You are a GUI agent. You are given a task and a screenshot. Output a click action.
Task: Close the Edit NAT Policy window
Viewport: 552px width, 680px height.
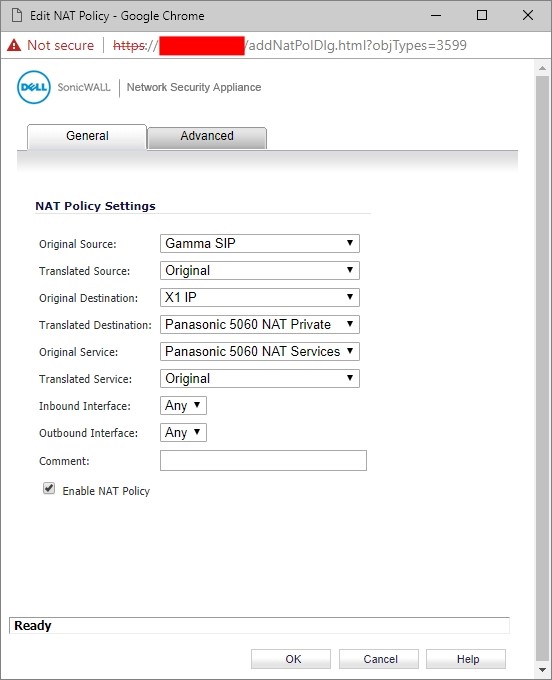coord(528,15)
